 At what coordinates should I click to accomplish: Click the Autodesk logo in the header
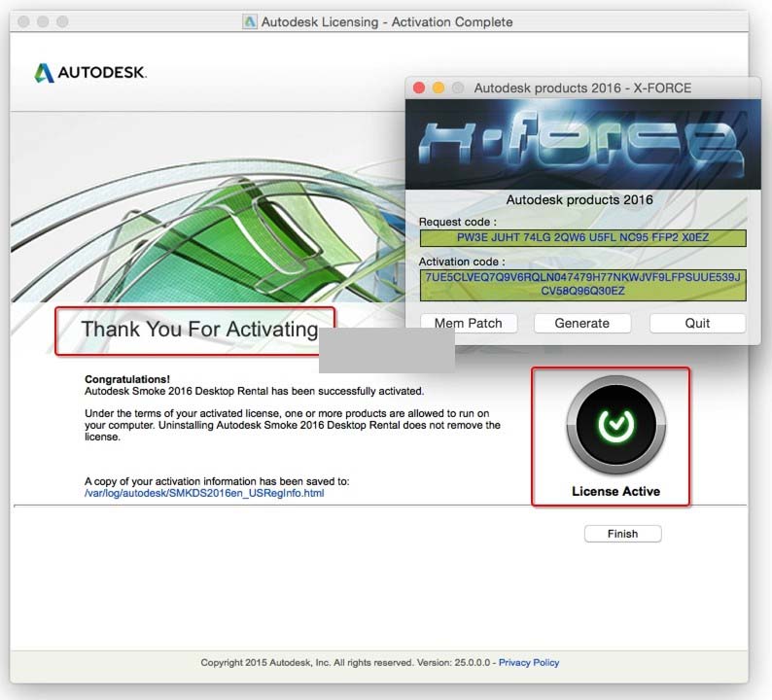(x=90, y=72)
